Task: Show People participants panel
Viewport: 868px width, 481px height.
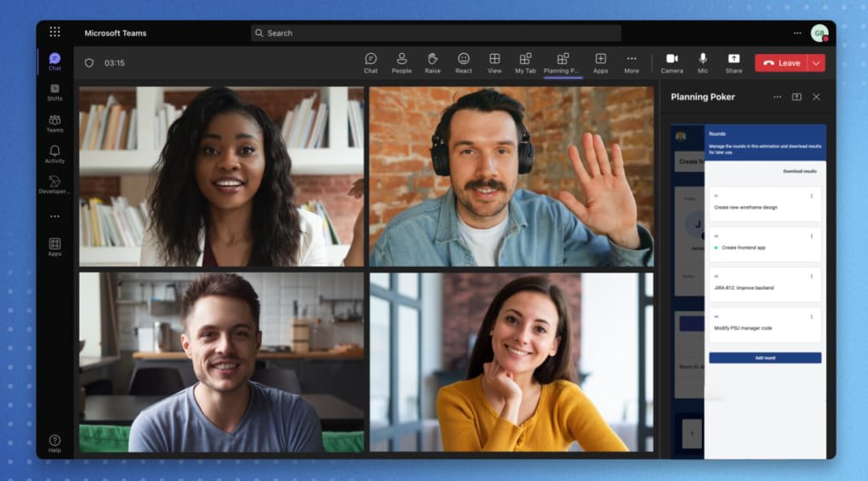Action: point(402,63)
